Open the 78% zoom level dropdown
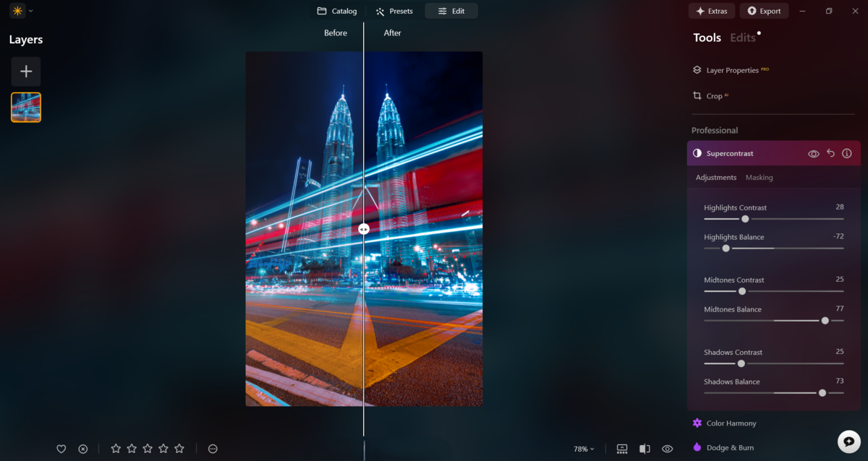868x461 pixels. (x=582, y=449)
